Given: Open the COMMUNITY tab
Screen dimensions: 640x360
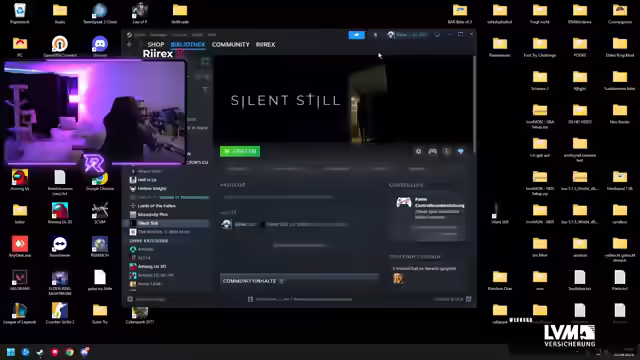Looking at the screenshot, I should click(231, 44).
